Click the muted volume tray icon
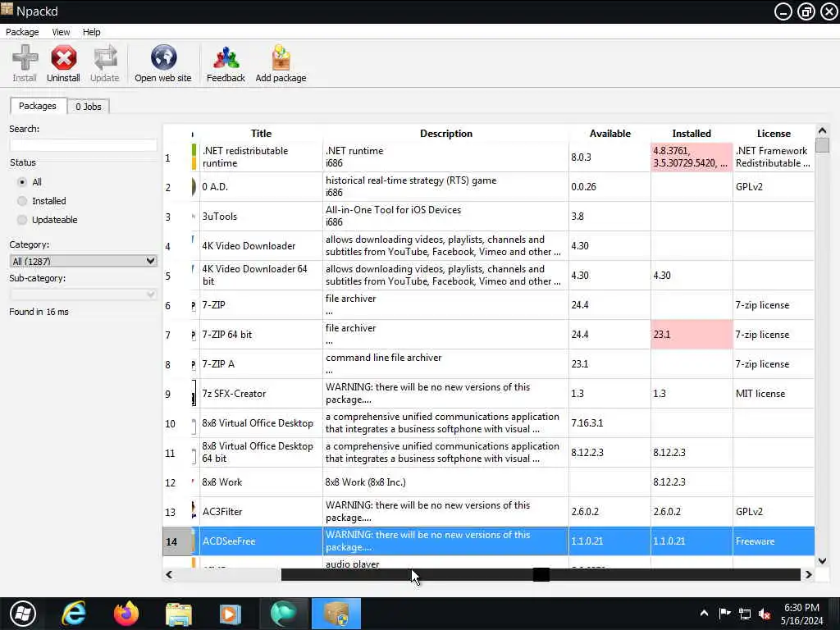Screen dimensions: 840x630 765,614
